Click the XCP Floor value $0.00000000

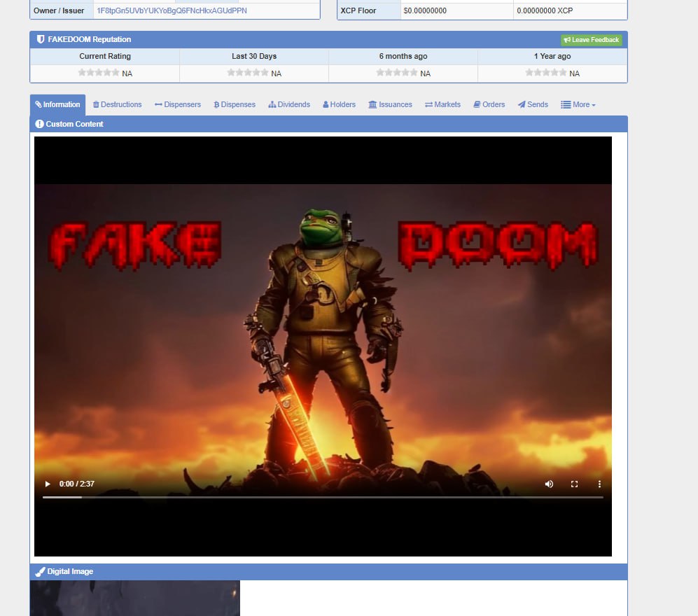pos(425,10)
